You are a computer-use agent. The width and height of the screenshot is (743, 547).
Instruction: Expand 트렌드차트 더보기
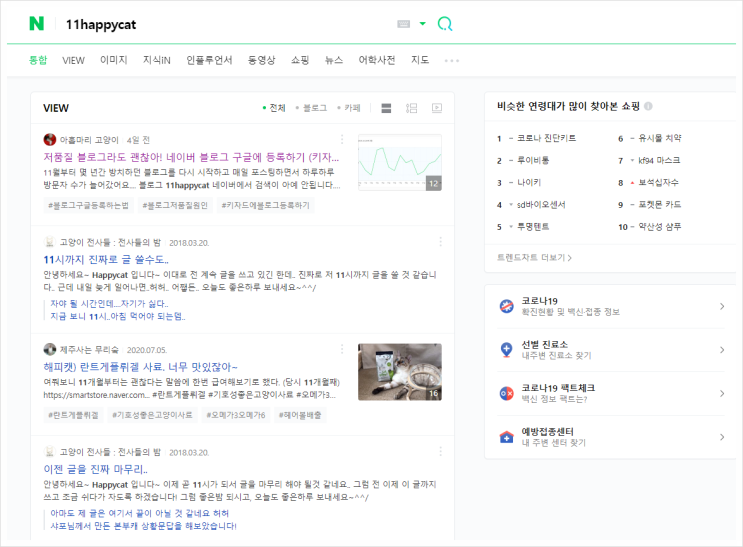(534, 257)
